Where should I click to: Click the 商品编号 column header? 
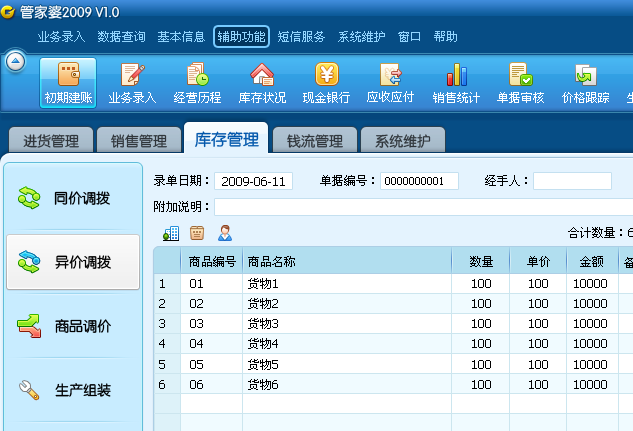pyautogui.click(x=212, y=262)
